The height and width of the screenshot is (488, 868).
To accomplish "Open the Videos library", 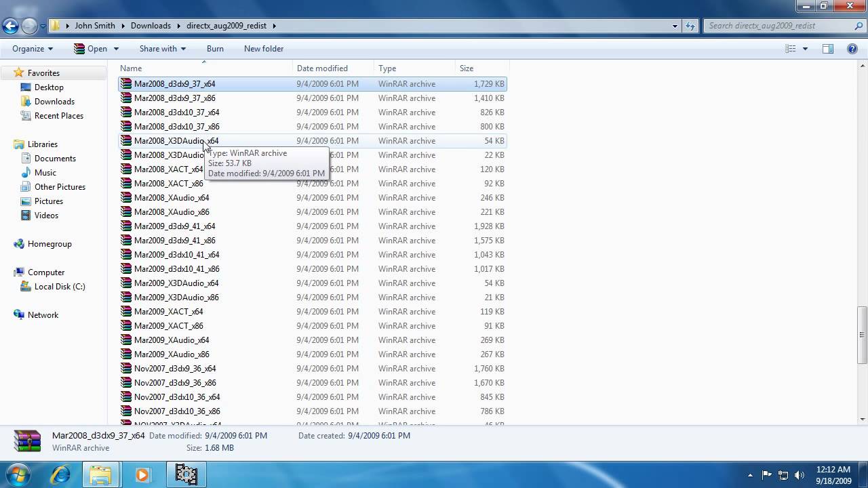I will click(x=46, y=216).
